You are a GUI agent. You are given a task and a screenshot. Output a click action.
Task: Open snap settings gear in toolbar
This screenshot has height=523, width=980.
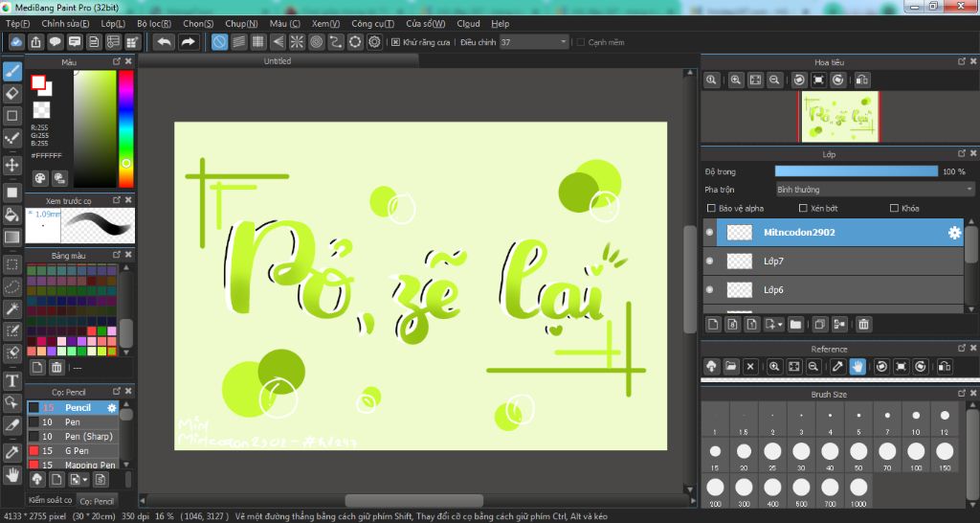point(374,42)
